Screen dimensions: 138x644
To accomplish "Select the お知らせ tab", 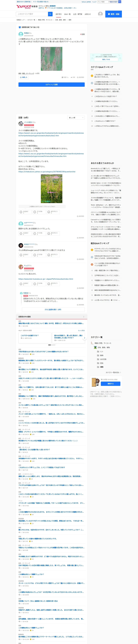I will [x=88, y=14].
